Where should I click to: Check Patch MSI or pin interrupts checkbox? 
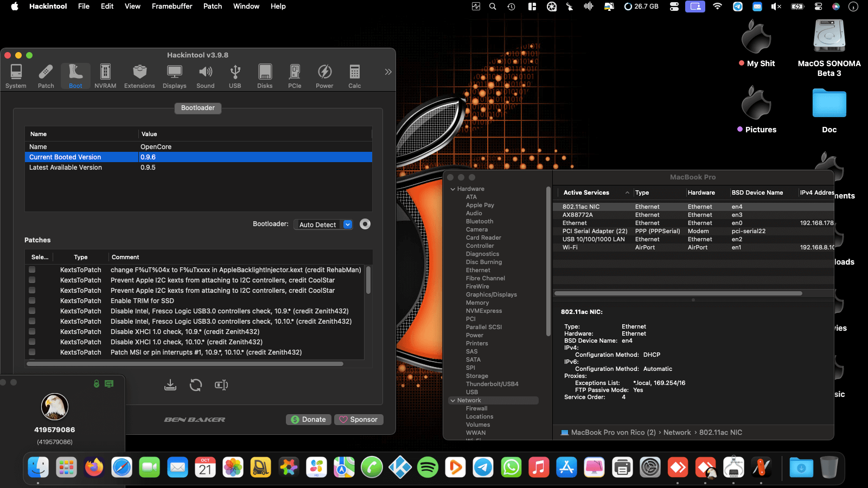(32, 352)
